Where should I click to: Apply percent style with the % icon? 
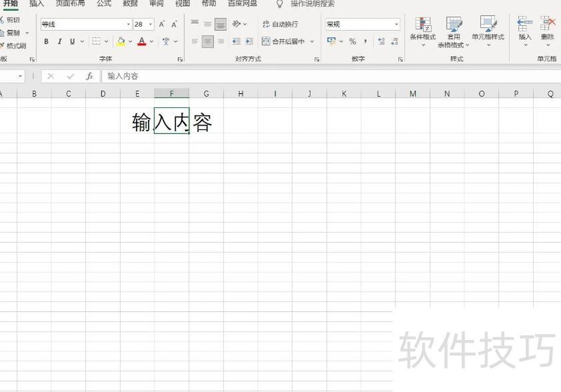coord(353,41)
